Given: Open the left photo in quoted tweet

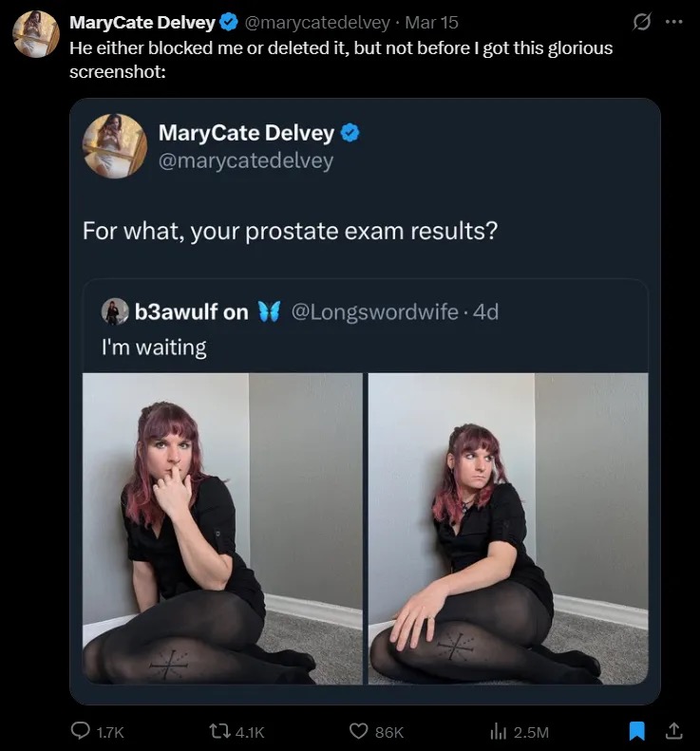Looking at the screenshot, I should pyautogui.click(x=222, y=528).
